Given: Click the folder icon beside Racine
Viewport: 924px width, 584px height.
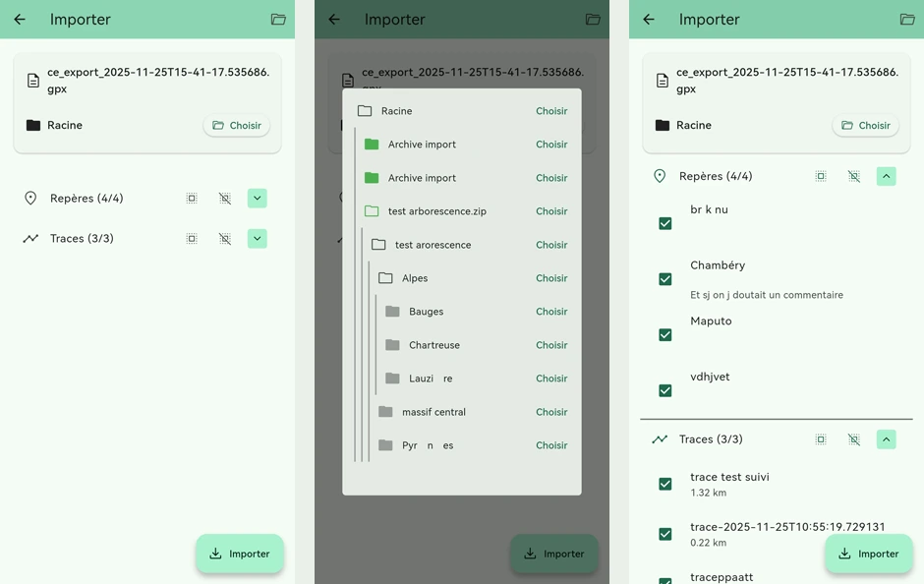Looking at the screenshot, I should pyautogui.click(x=31, y=125).
